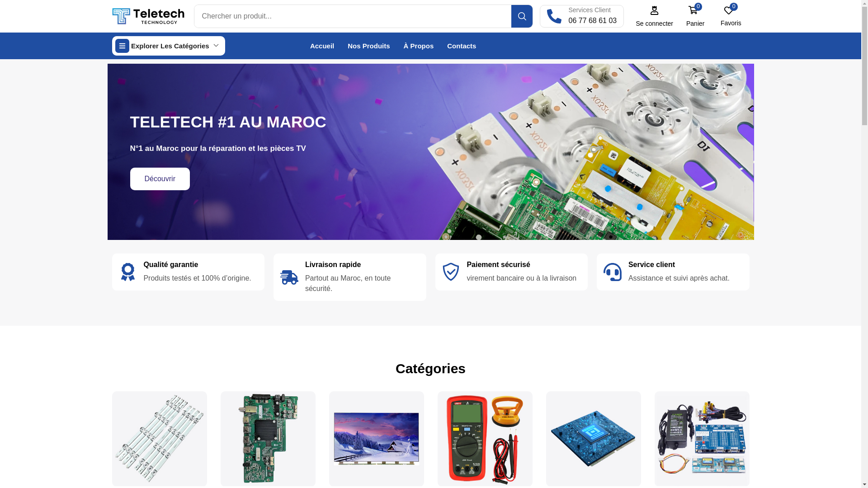This screenshot has width=868, height=488.
Task: Click the quality guarantee ribbon icon
Action: coord(128,272)
